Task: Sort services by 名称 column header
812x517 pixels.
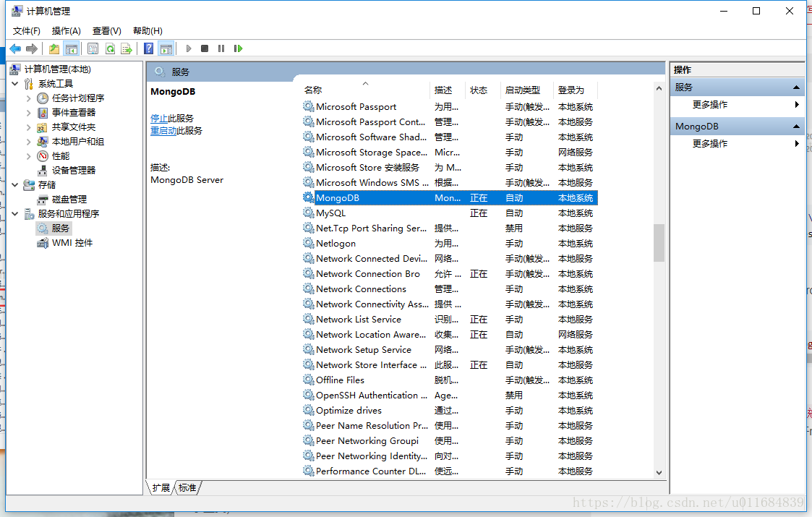Action: pyautogui.click(x=365, y=90)
